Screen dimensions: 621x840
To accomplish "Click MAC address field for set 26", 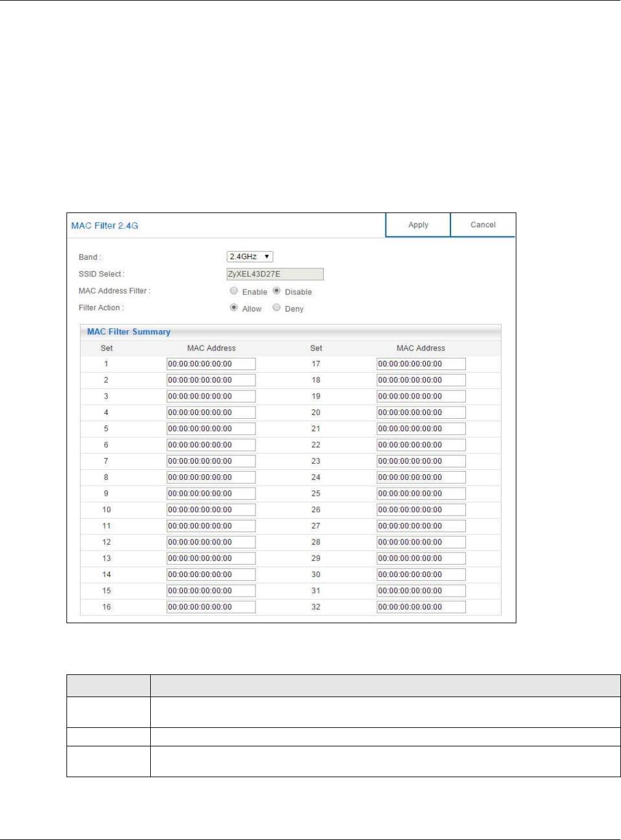I will pyautogui.click(x=421, y=509).
